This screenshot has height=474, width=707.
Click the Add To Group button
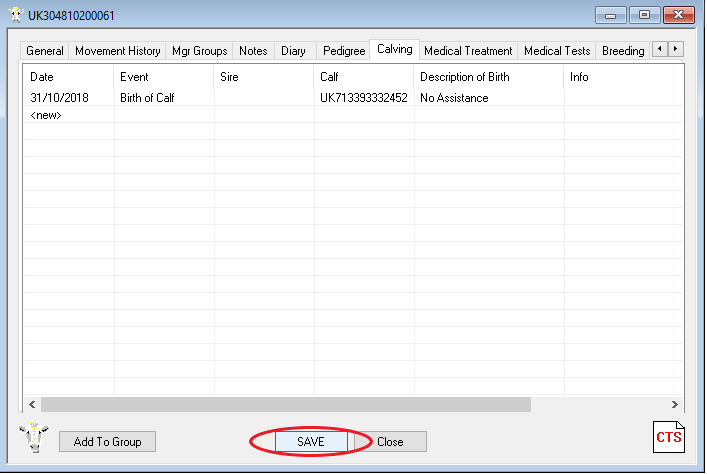(x=108, y=442)
